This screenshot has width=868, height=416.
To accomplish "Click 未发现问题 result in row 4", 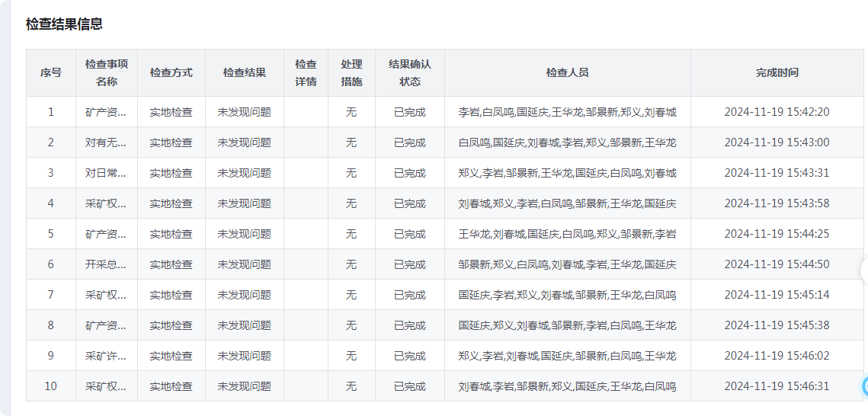I will click(x=244, y=203).
